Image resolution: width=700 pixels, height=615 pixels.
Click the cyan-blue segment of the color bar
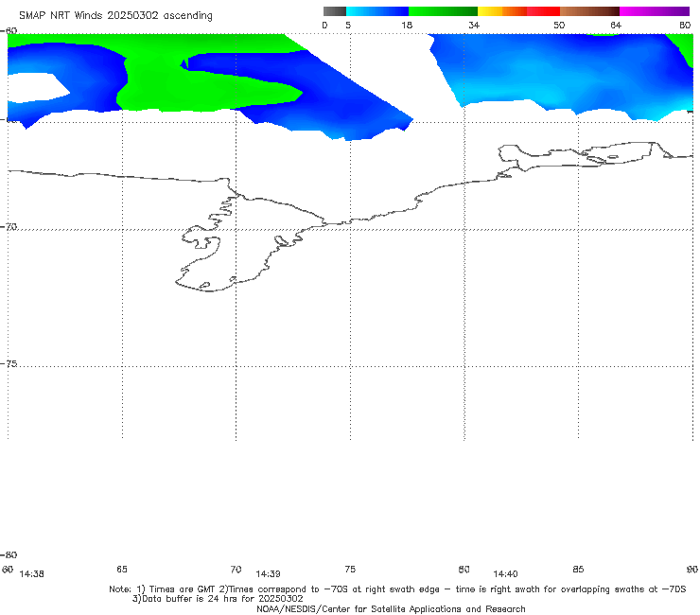377,11
